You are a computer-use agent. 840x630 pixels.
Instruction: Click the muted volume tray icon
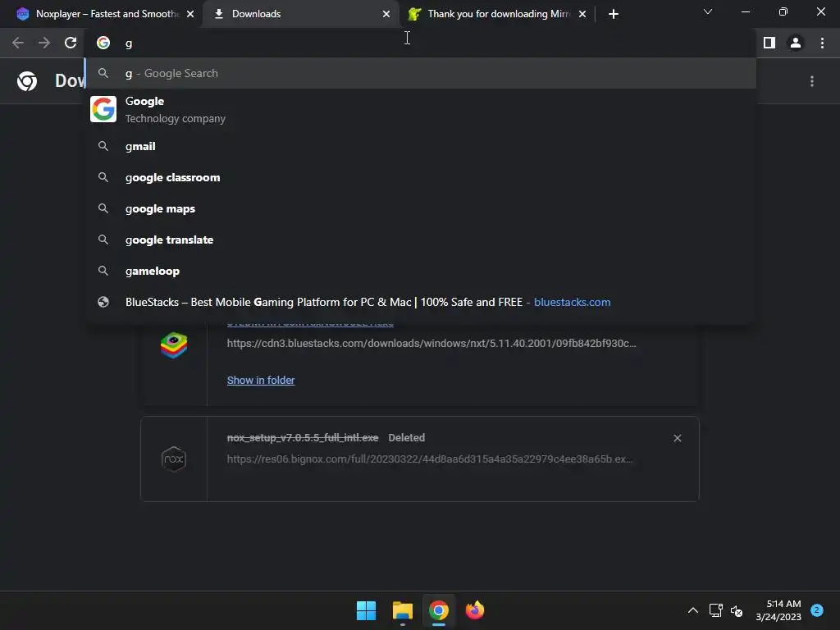[x=737, y=610]
